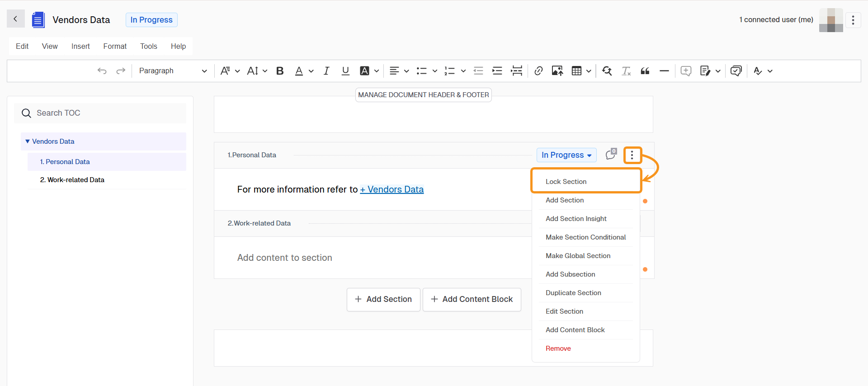The height and width of the screenshot is (386, 868).
Task: Open the section's In Progress status dropdown
Action: [x=566, y=155]
